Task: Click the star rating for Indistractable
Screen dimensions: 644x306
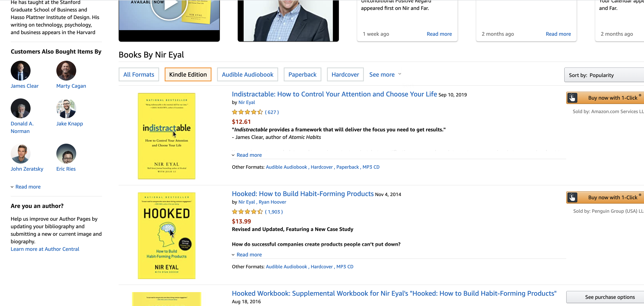Action: pyautogui.click(x=247, y=112)
